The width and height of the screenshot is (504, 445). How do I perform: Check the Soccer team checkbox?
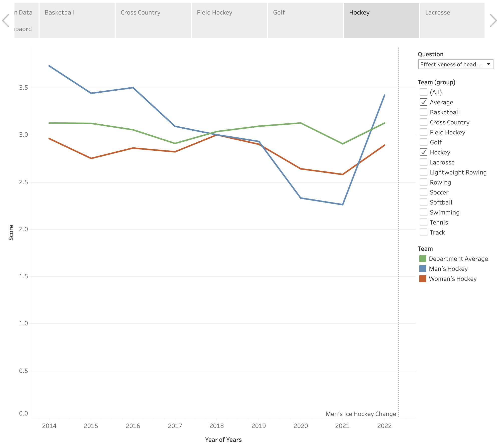(423, 192)
